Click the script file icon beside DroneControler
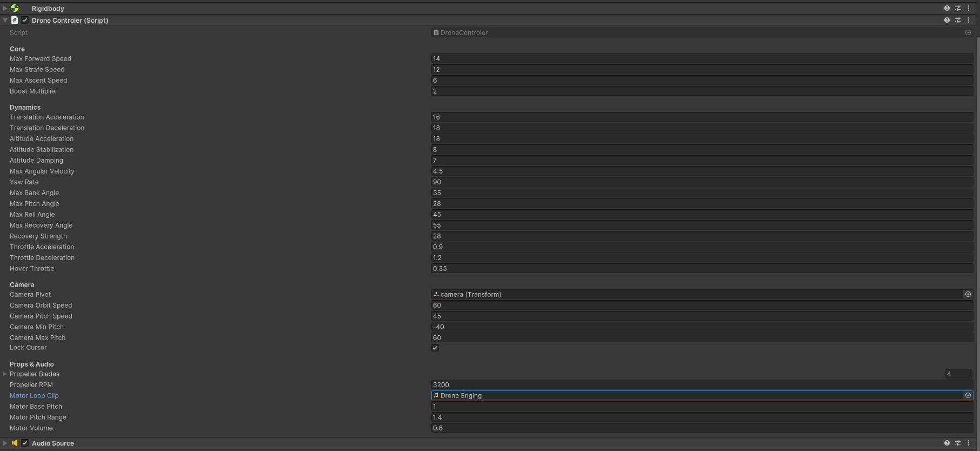Viewport: 980px width, 451px height. (x=436, y=32)
